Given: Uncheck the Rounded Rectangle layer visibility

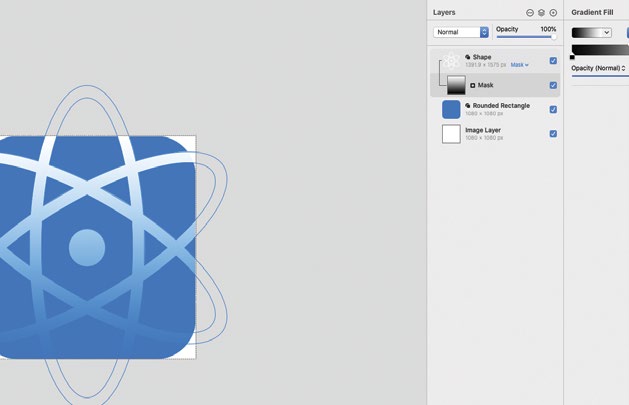Looking at the screenshot, I should coord(553,109).
